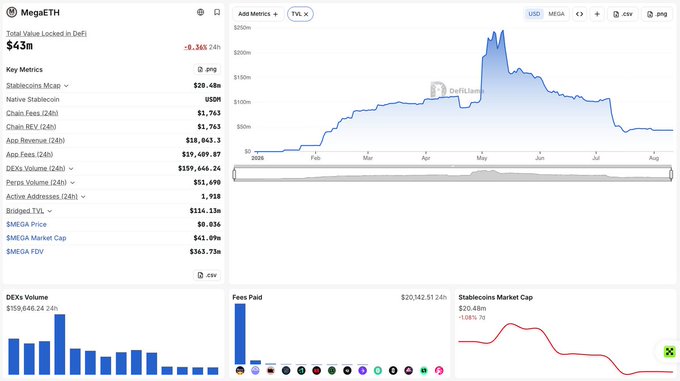Open the MegaETH website globe icon

tap(200, 13)
